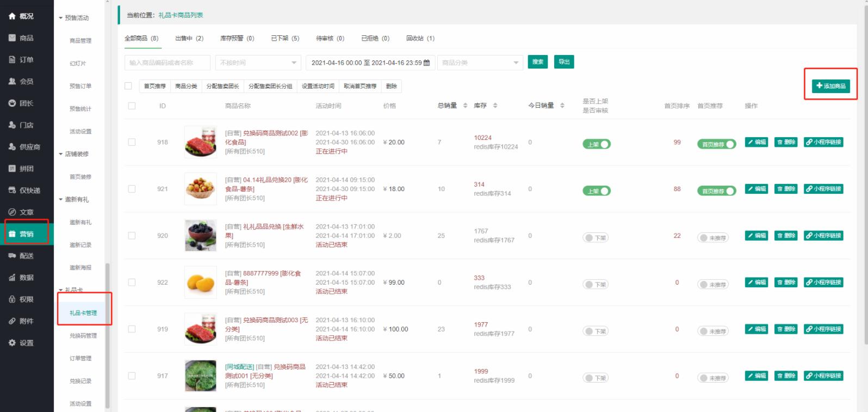This screenshot has height=412, width=868.
Task: Edit product 918 with 编辑 button
Action: [757, 142]
